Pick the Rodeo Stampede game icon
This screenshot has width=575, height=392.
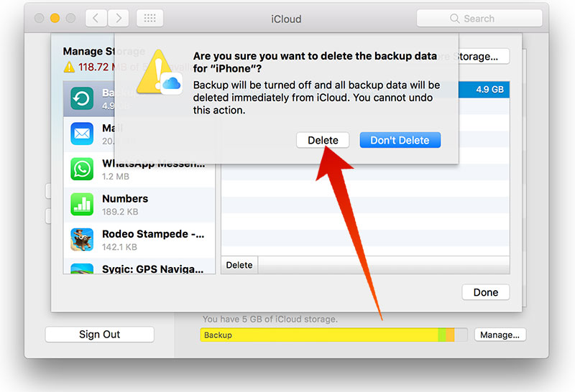[83, 239]
